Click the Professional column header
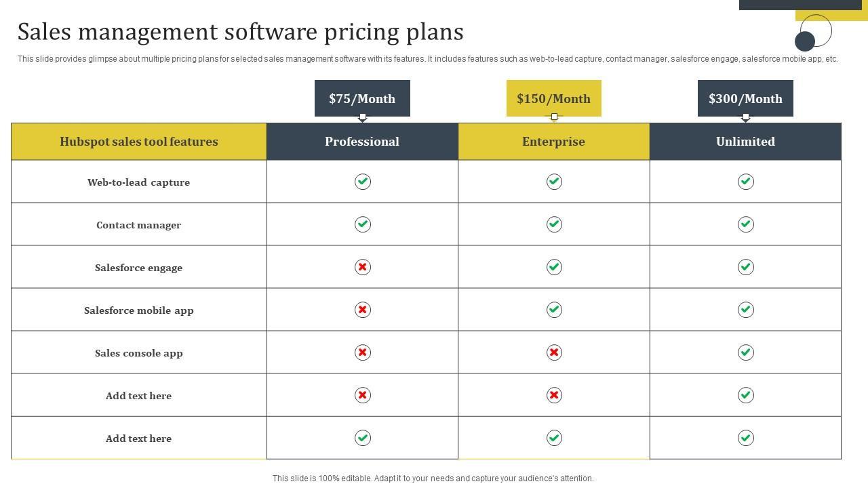The width and height of the screenshot is (868, 488). click(362, 142)
